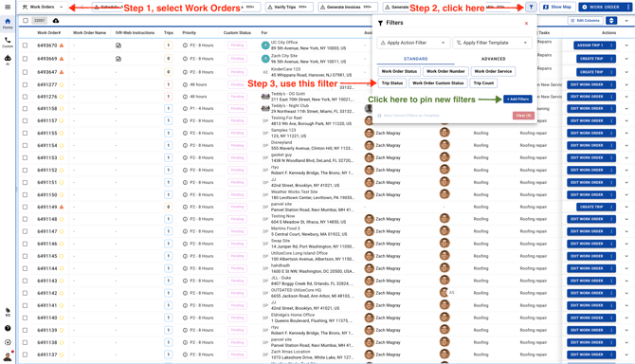Open the user profile avatar
Viewport: 635px width, 364px height.
click(x=8, y=356)
